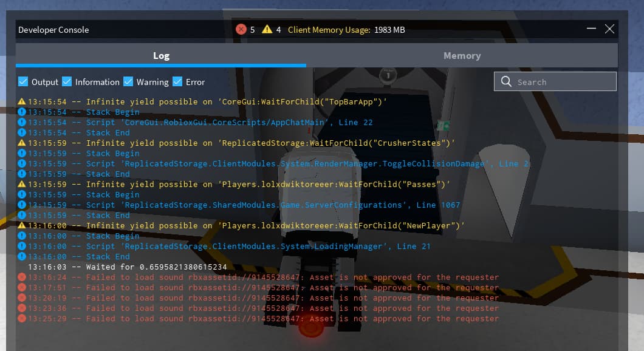The image size is (644, 351).
Task: Switch to the Memory tab
Action: 462,56
